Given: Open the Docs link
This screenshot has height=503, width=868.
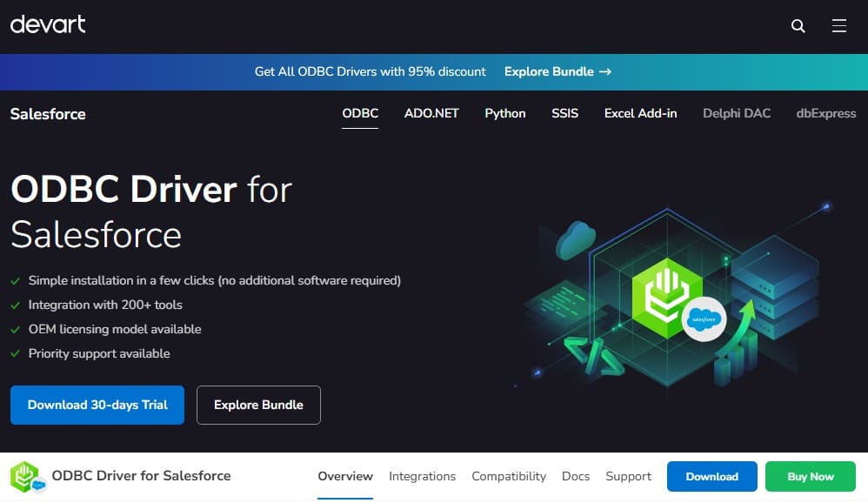Looking at the screenshot, I should coord(576,476).
